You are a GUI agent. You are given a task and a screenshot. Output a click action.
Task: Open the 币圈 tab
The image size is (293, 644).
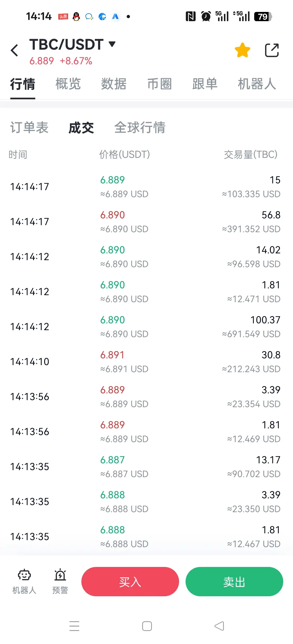click(160, 84)
